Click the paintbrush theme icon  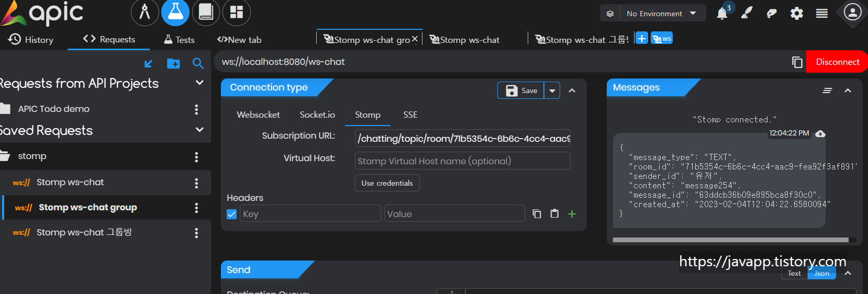point(747,13)
